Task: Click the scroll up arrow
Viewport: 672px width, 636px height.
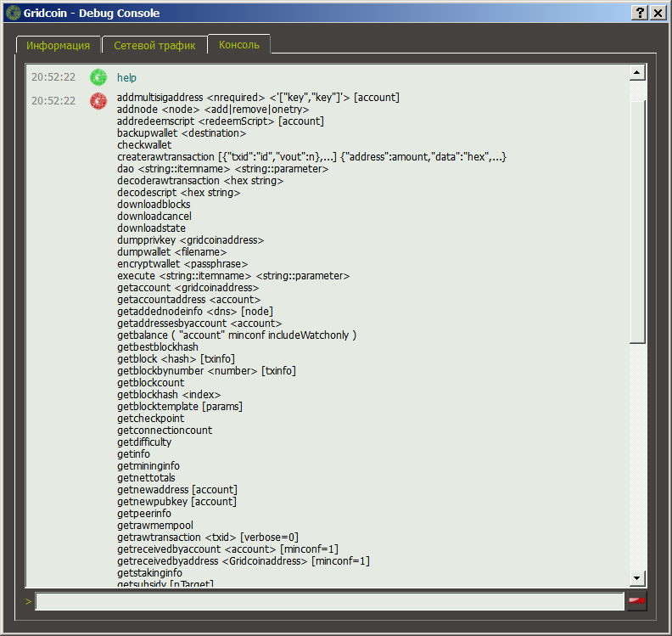Action: (x=638, y=74)
